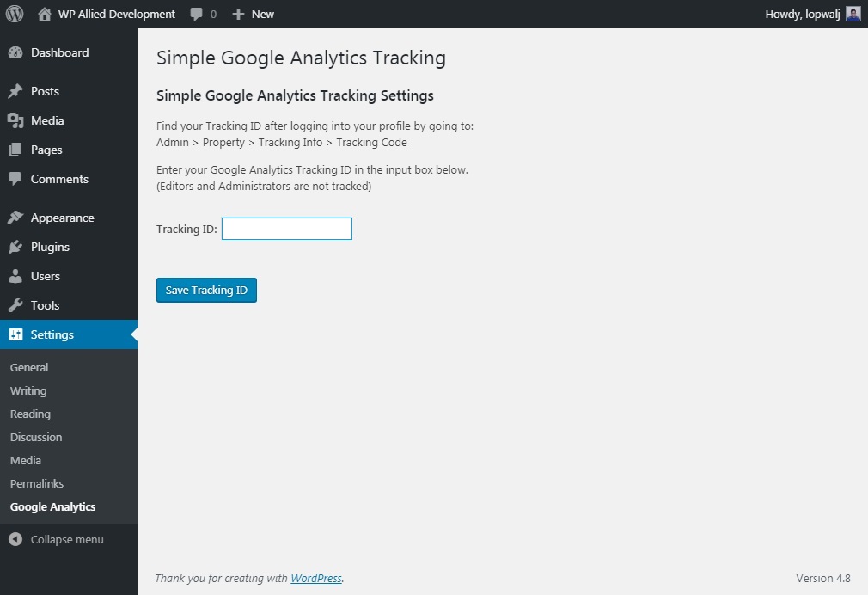The image size is (868, 595).
Task: Open Reading settings submenu
Action: (x=30, y=414)
